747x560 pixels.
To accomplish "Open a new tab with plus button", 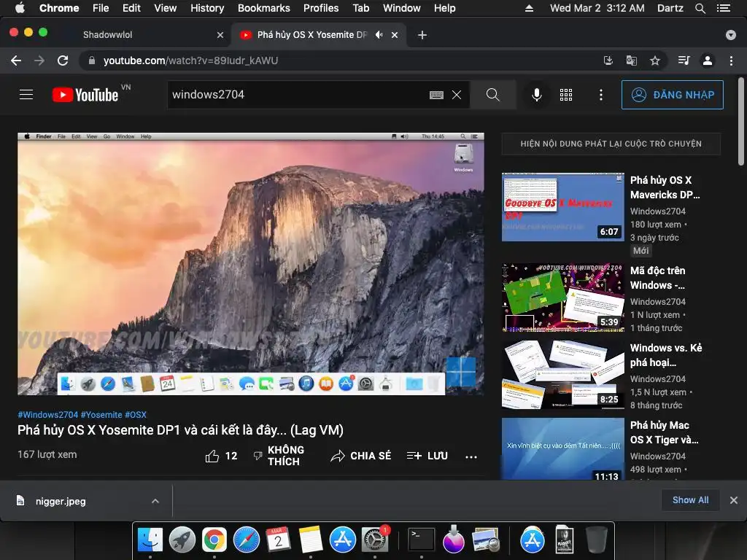I will click(x=422, y=35).
